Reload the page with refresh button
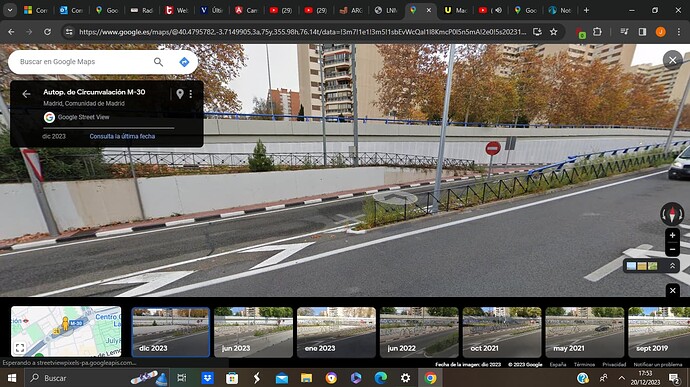The width and height of the screenshot is (690, 387). [47, 32]
